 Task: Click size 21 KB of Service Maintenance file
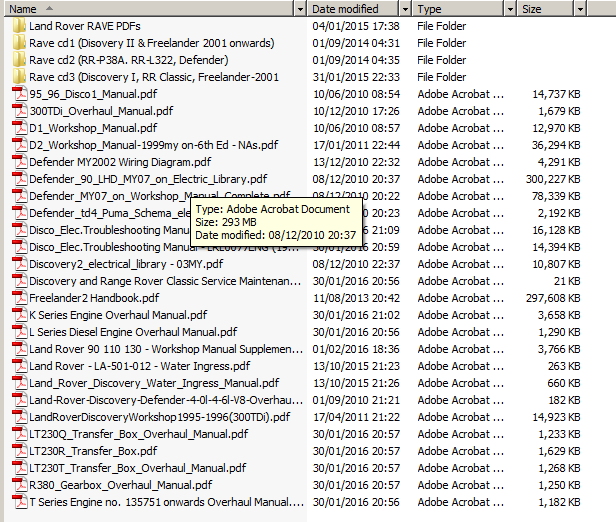(567, 281)
